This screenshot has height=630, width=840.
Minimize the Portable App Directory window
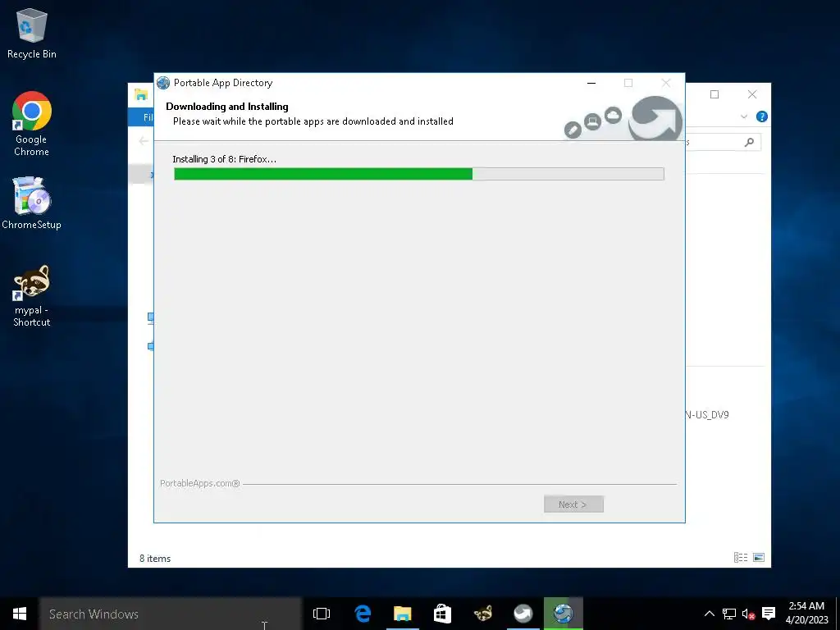point(591,83)
